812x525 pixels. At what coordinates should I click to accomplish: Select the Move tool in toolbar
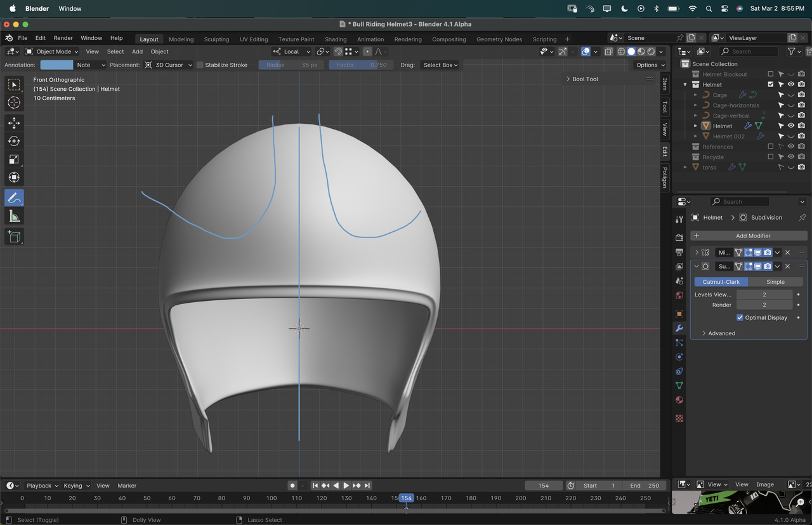[14, 123]
